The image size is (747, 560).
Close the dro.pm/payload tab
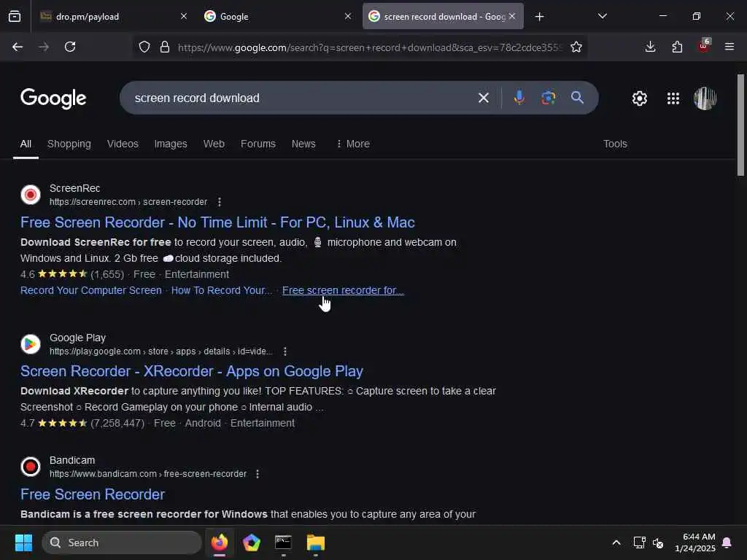pos(184,16)
